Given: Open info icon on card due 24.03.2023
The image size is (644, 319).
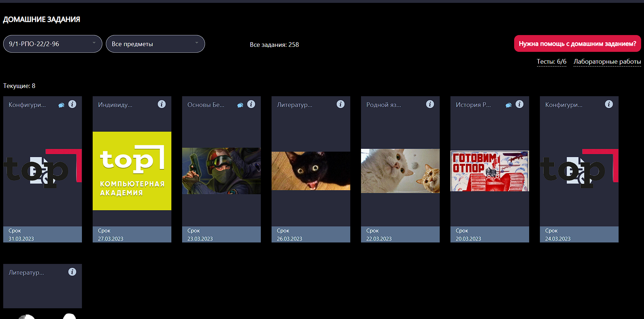Looking at the screenshot, I should (x=609, y=104).
